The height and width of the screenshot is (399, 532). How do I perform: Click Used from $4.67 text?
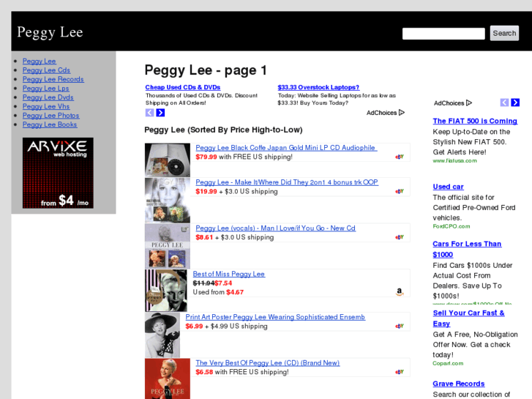click(x=218, y=292)
